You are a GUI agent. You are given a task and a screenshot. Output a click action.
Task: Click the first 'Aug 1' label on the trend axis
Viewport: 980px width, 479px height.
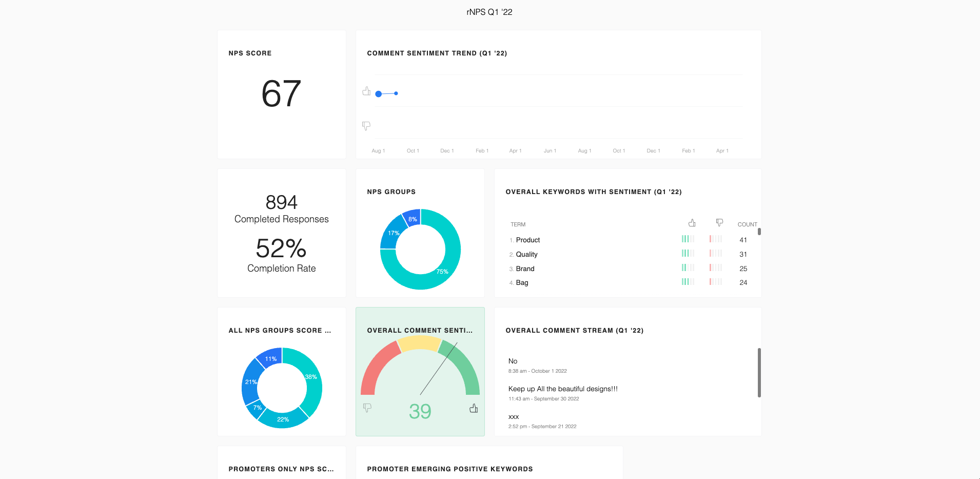click(x=378, y=150)
